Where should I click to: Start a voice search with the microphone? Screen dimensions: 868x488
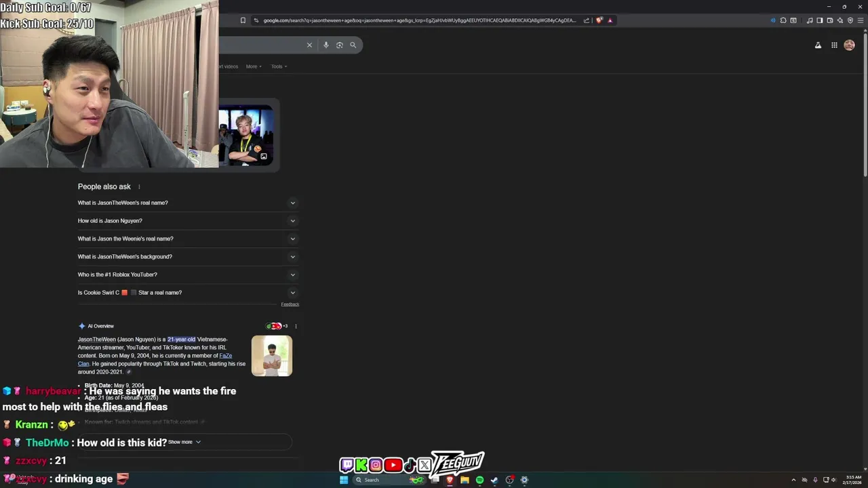pyautogui.click(x=326, y=45)
